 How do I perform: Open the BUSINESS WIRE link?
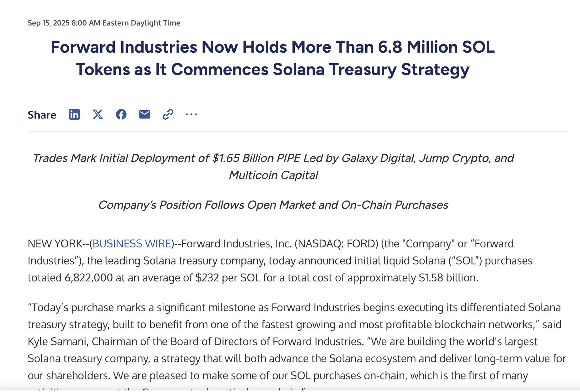coord(132,244)
